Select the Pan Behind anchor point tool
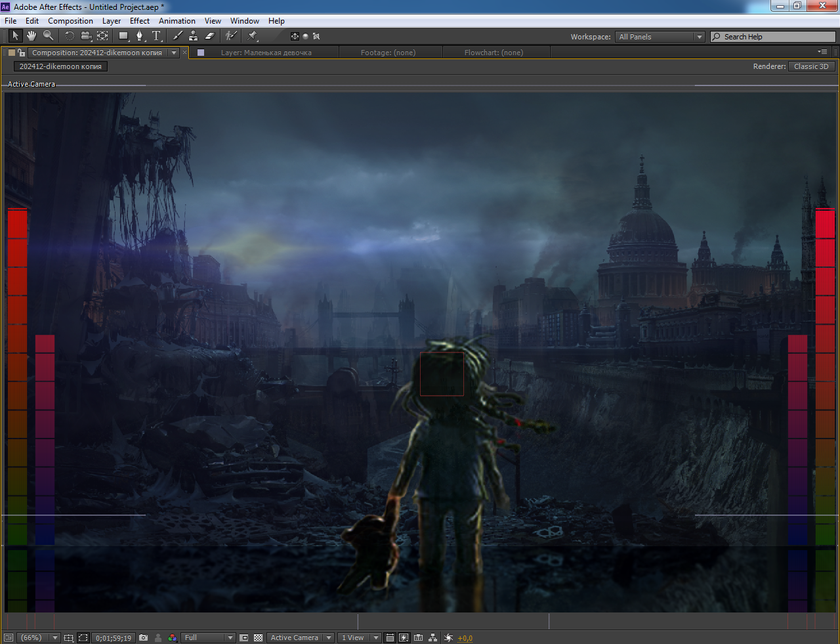Image resolution: width=840 pixels, height=644 pixels. [x=102, y=36]
